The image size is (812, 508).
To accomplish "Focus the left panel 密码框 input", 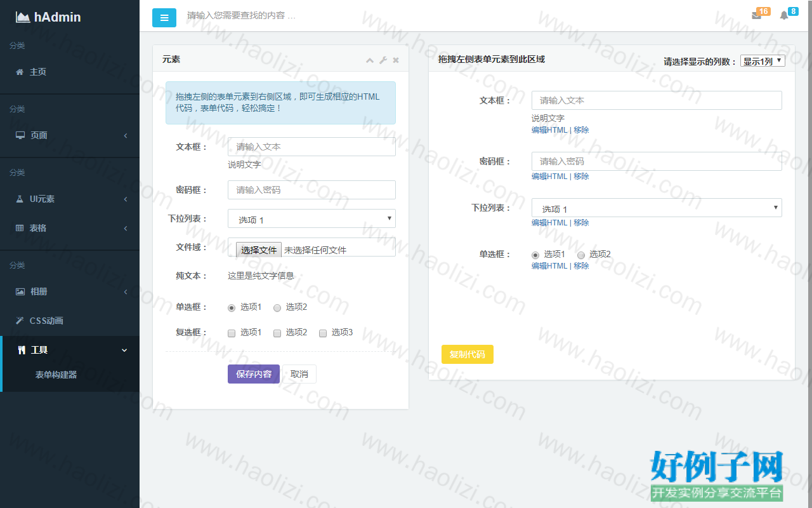I will pyautogui.click(x=311, y=190).
